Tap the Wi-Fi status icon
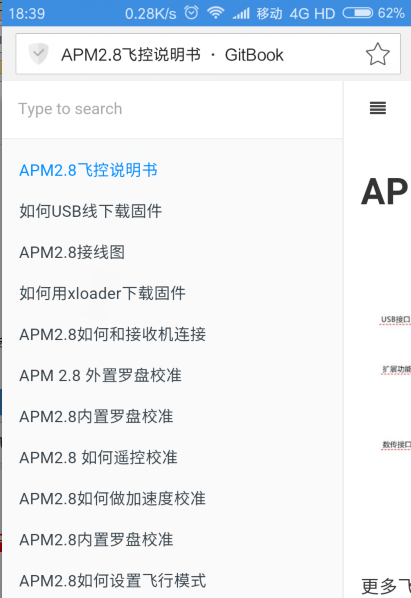Image resolution: width=411 pixels, height=598 pixels. (215, 13)
